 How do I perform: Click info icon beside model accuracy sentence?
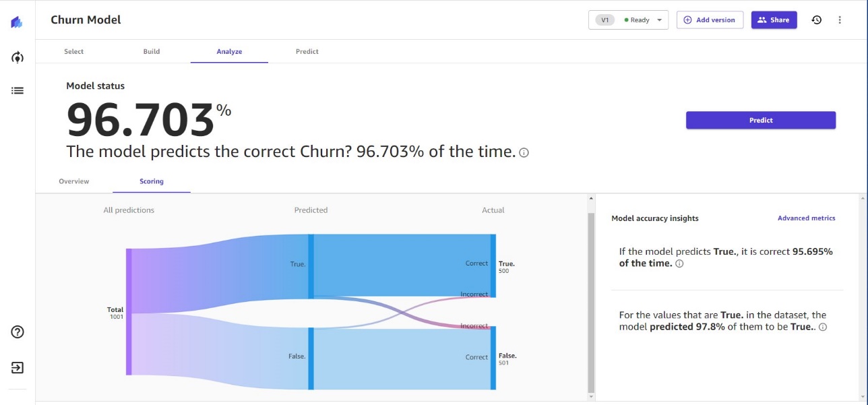524,153
